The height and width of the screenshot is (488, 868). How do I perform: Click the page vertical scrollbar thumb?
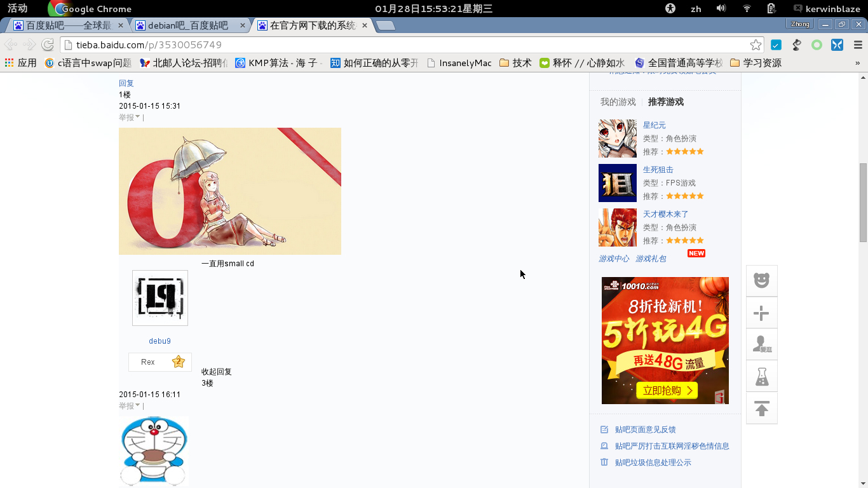863,203
